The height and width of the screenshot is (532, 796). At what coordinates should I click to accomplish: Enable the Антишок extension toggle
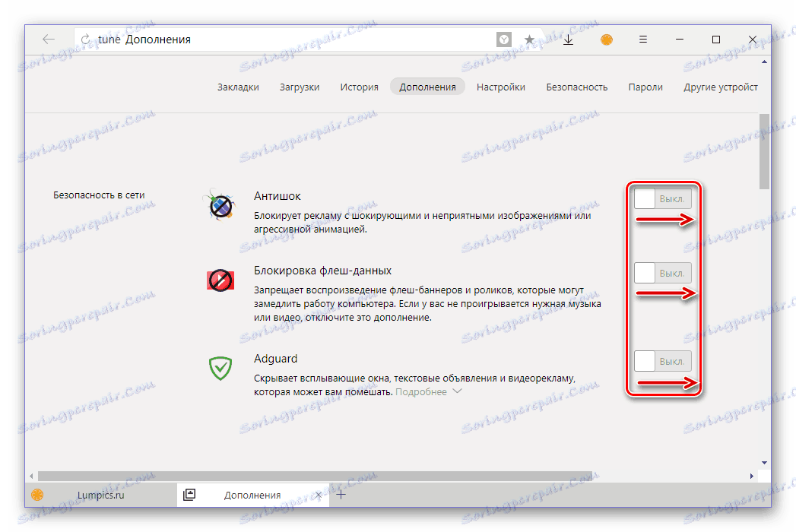click(x=662, y=198)
